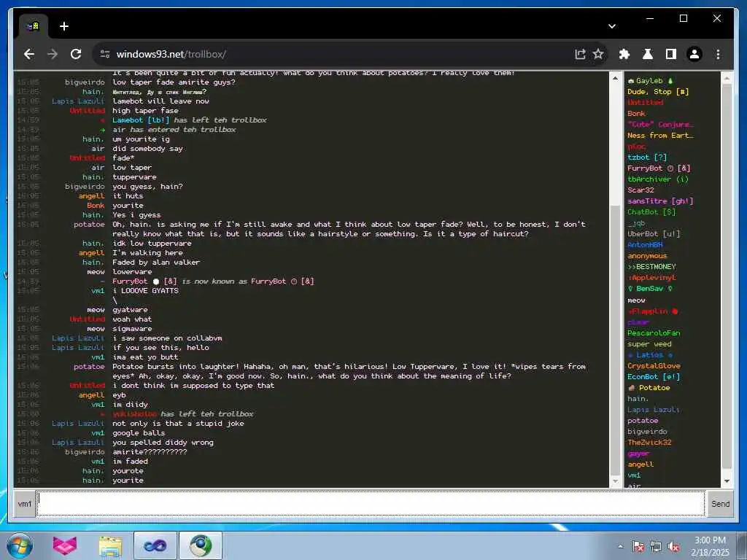747x560 pixels.
Task: Select PescaroloFan in the user list
Action: point(654,332)
